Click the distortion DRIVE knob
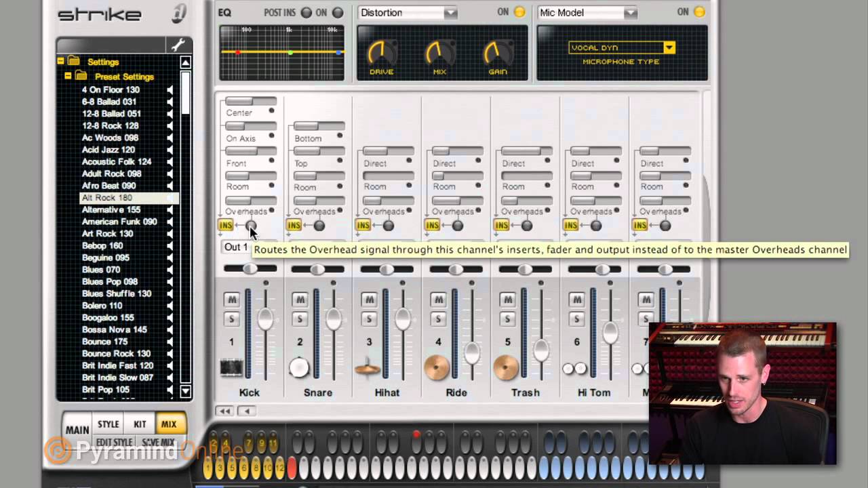This screenshot has width=868, height=488. click(381, 52)
